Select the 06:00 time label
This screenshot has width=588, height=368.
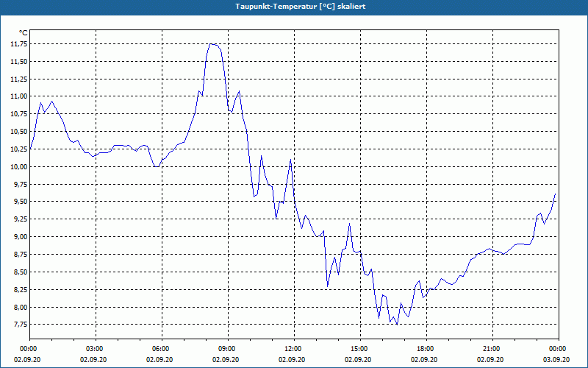click(162, 349)
